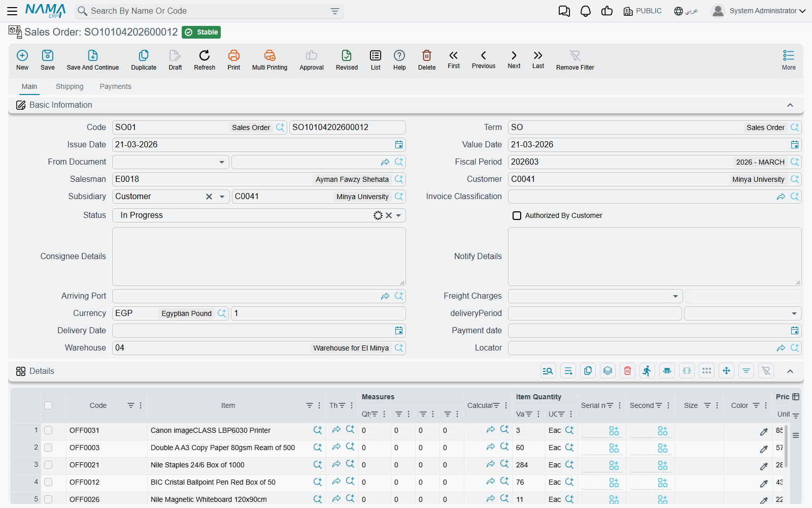The image size is (812, 508).
Task: Click Approval toolbar button
Action: 312,60
